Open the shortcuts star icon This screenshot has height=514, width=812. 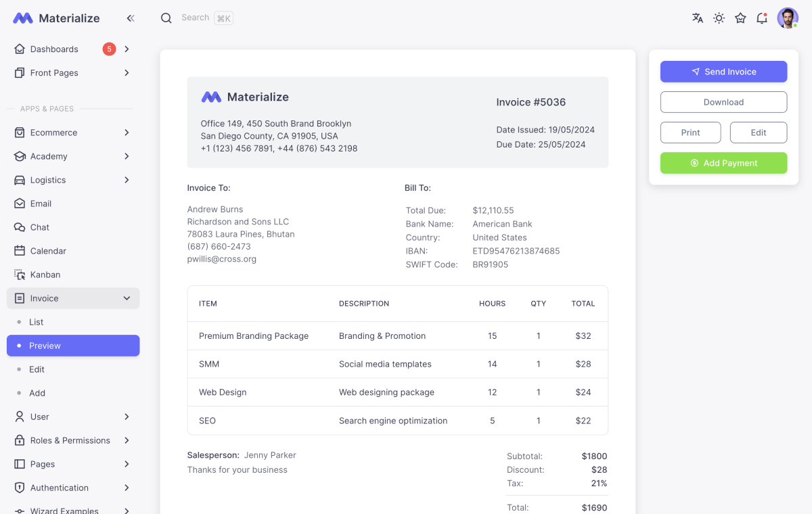(740, 18)
